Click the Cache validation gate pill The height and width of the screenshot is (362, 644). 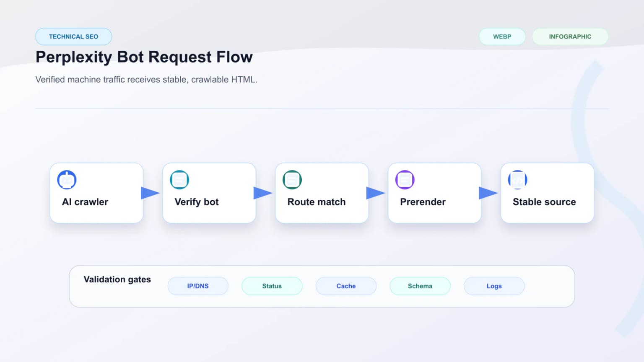(x=346, y=286)
